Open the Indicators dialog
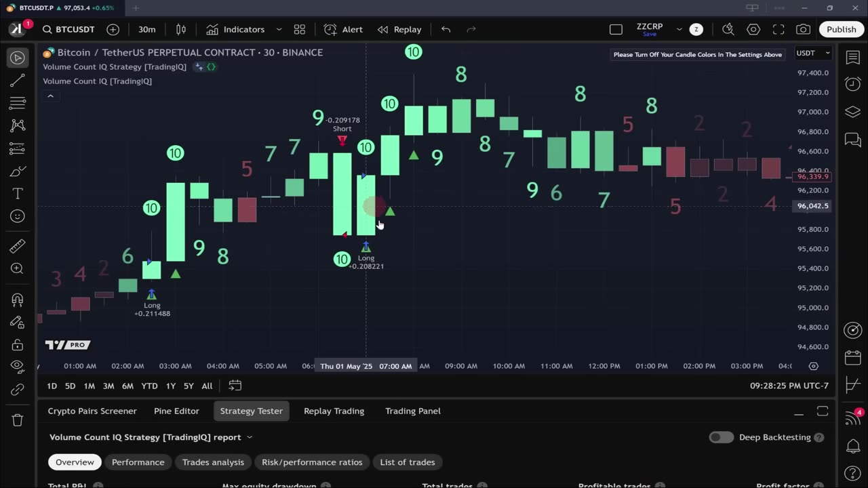Viewport: 868px width, 488px height. click(236, 29)
